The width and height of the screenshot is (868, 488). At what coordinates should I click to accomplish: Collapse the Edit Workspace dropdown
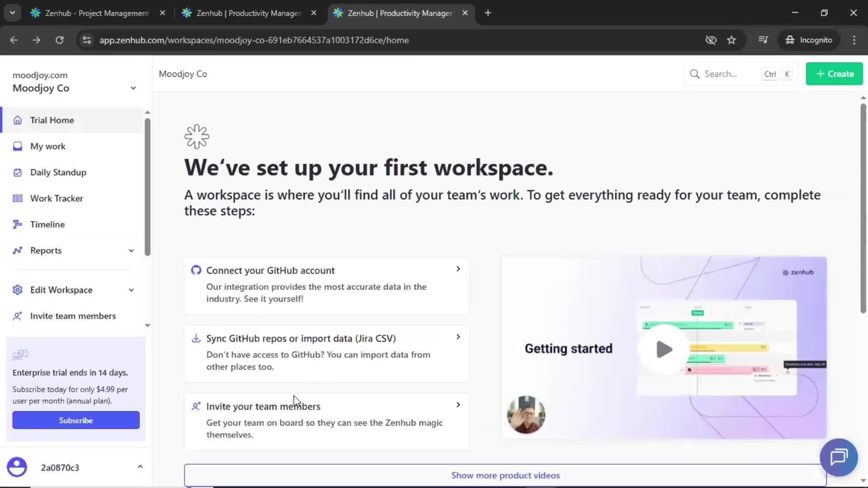point(131,290)
